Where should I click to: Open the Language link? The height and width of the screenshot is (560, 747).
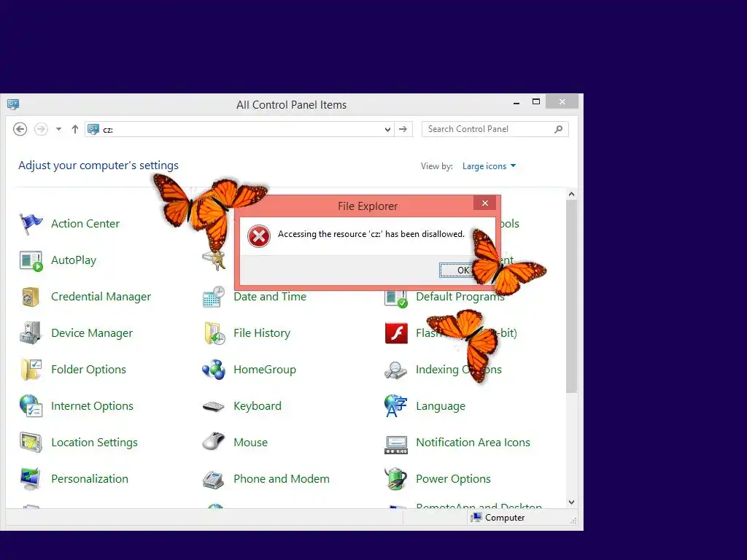(x=441, y=406)
